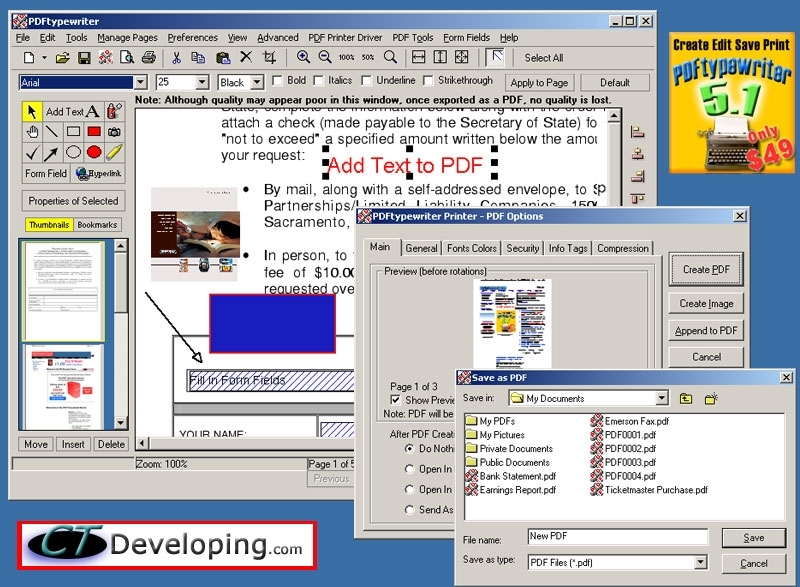Click the Form Field button

point(46,173)
